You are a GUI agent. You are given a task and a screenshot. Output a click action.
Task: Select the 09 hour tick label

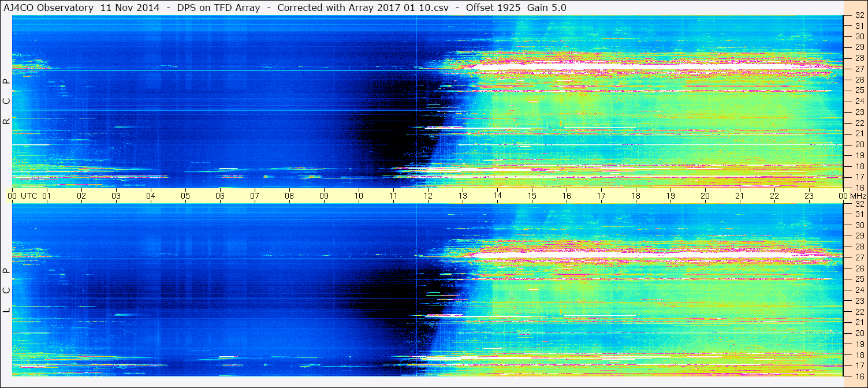[324, 196]
